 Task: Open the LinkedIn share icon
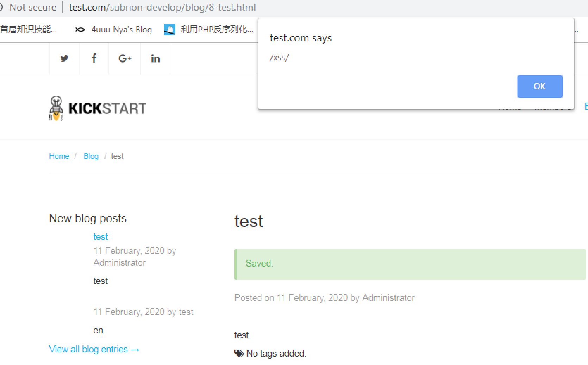tap(155, 58)
